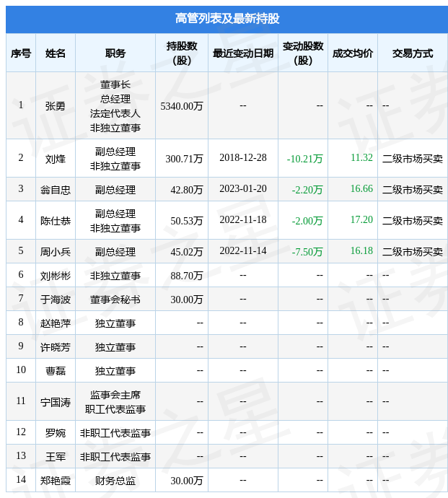
Task: Click the date 2022-11-14
Action: pyautogui.click(x=243, y=250)
